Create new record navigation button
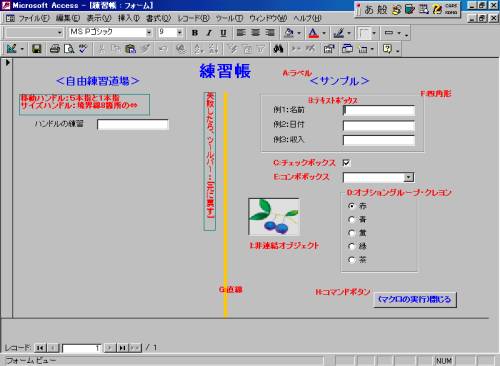This screenshot has height=366, width=500. (x=135, y=348)
